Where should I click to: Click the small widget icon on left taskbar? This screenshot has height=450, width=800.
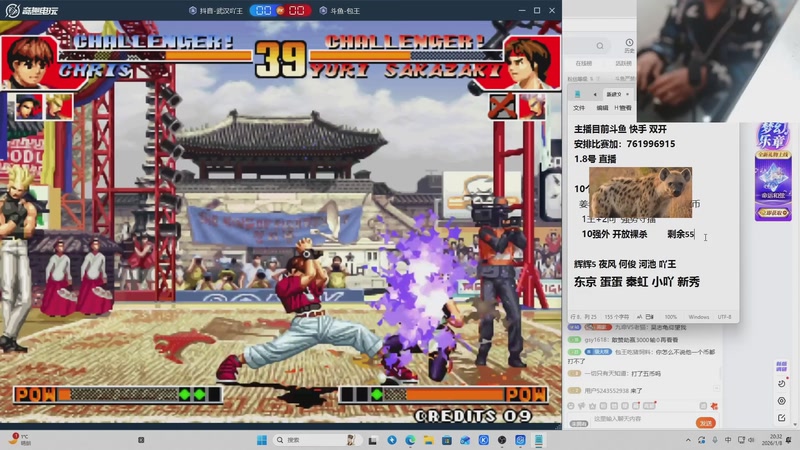click(x=141, y=440)
